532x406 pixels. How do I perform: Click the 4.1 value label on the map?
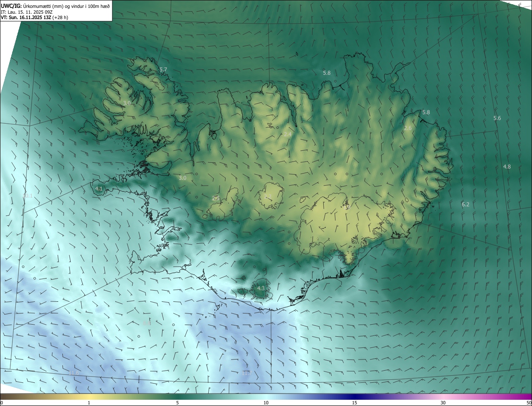pyautogui.click(x=99, y=188)
